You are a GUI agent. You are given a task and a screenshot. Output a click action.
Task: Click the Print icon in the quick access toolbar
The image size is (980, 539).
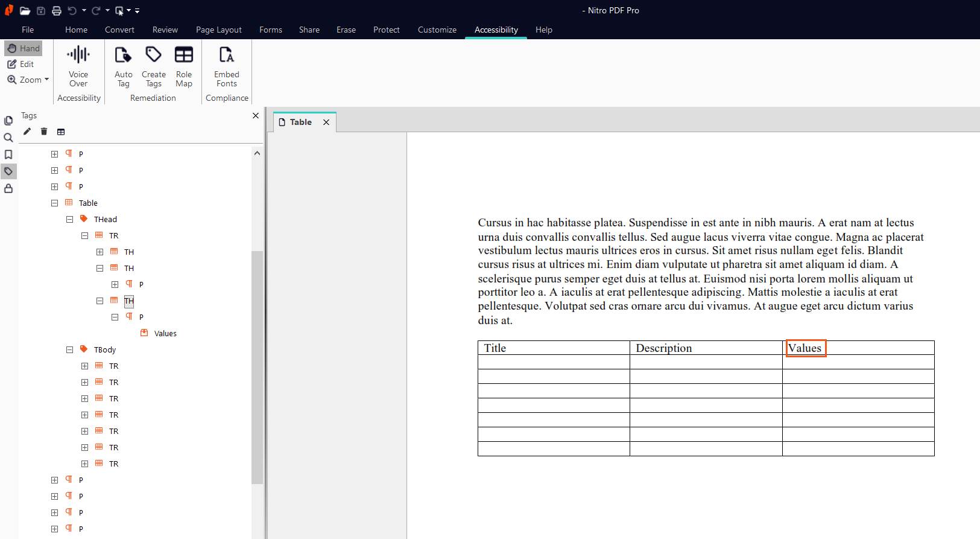tap(57, 11)
